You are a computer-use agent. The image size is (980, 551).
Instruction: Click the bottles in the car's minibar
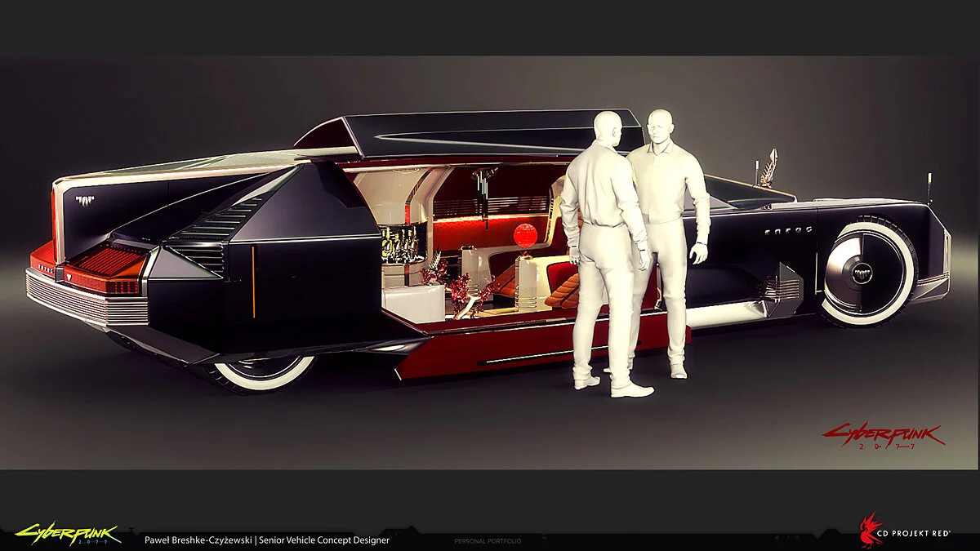tap(399, 242)
